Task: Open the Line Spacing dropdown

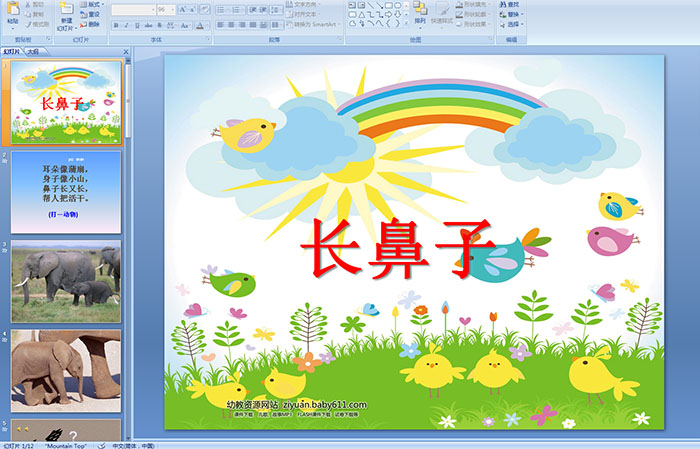Action: pos(277,10)
